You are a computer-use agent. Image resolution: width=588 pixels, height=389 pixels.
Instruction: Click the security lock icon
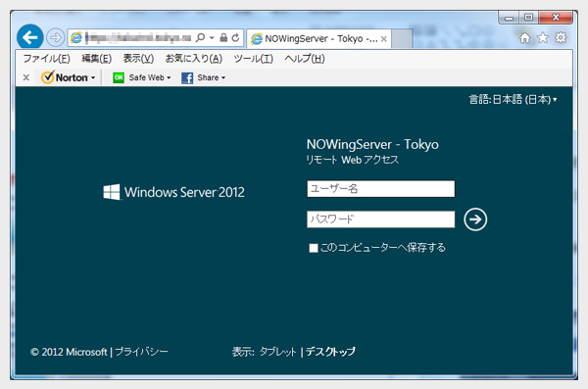[223, 37]
